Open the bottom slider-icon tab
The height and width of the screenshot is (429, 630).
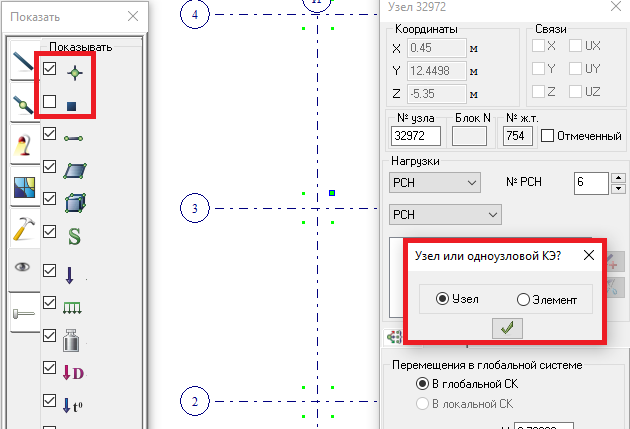click(23, 313)
